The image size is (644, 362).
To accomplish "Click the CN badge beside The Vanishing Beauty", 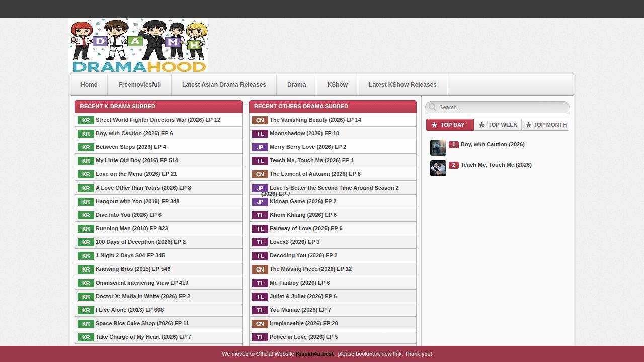I will pyautogui.click(x=260, y=120).
